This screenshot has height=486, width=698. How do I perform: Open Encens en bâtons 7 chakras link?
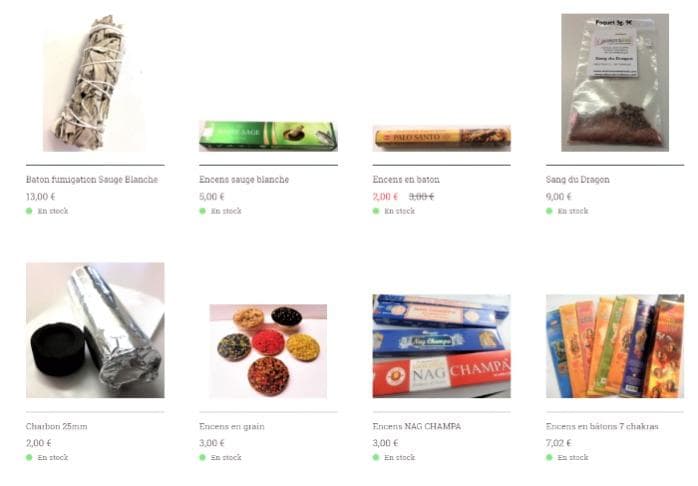click(x=602, y=426)
